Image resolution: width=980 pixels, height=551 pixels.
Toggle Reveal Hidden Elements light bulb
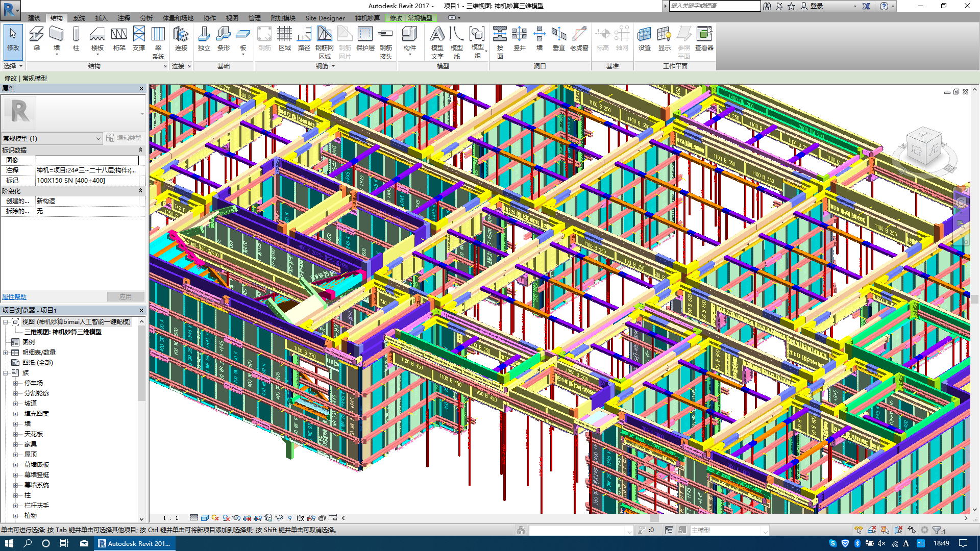tap(290, 518)
